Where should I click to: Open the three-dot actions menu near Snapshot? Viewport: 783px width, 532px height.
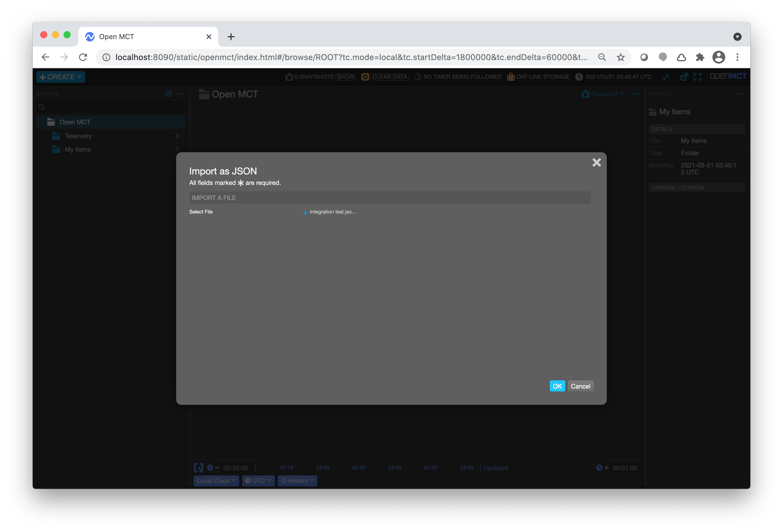point(635,94)
